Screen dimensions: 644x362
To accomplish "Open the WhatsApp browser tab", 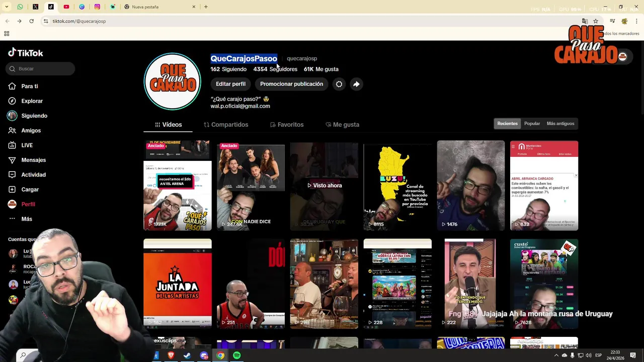I will (20, 7).
